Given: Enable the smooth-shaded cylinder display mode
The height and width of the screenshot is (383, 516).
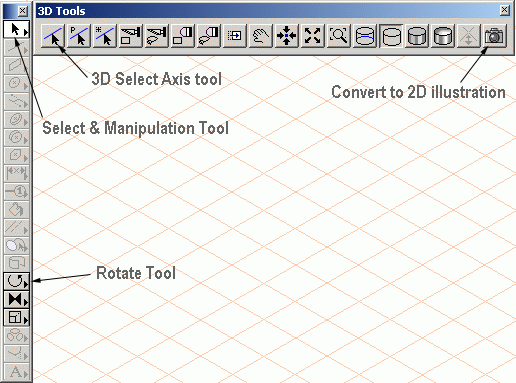Looking at the screenshot, I should tap(443, 36).
